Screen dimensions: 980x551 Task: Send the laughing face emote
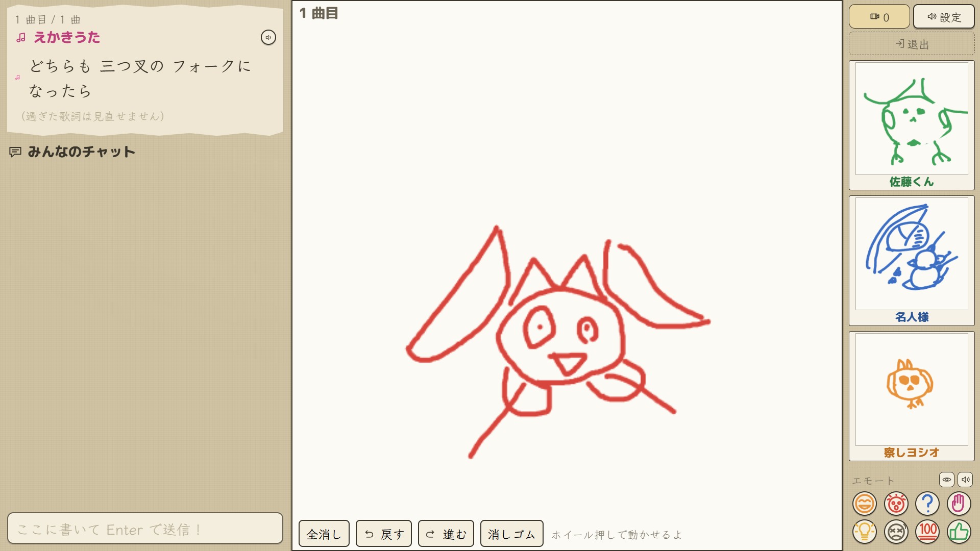pyautogui.click(x=864, y=504)
